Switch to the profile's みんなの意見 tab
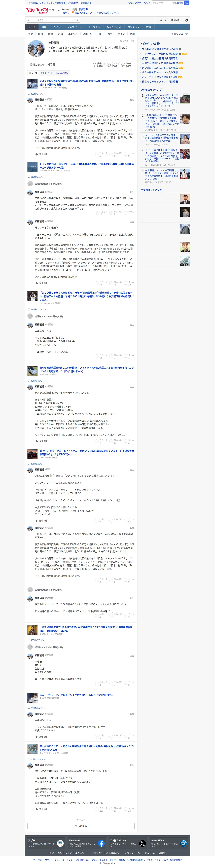Image resolution: width=215 pixels, height=868 pixels. pyautogui.click(x=62, y=73)
